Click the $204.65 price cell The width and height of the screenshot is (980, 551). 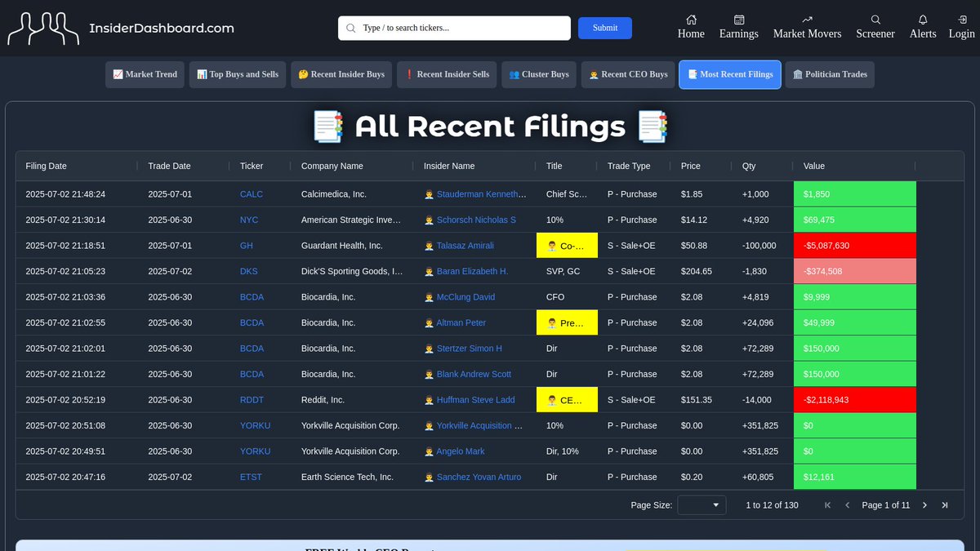pyautogui.click(x=702, y=272)
